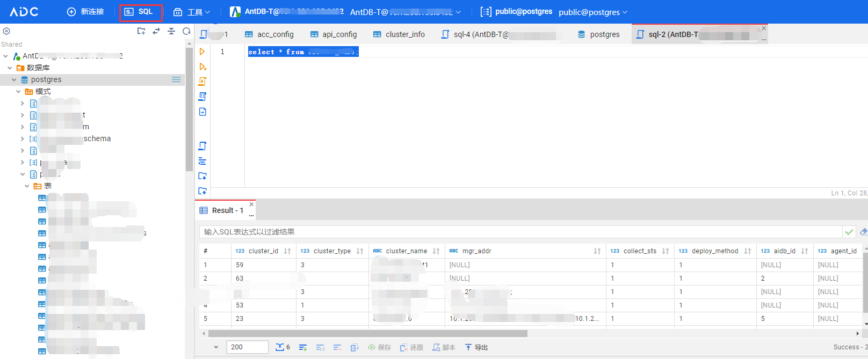Open the dropdown chevron beside the 200 field

click(x=216, y=347)
